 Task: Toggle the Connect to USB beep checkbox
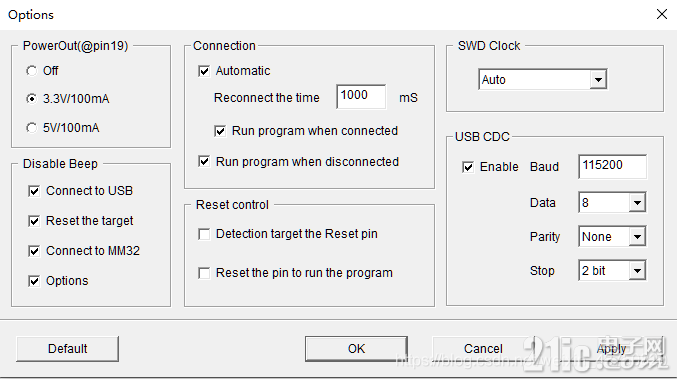34,191
